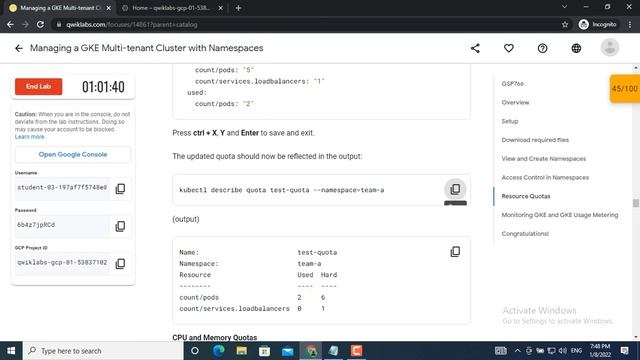Image resolution: width=640 pixels, height=360 pixels.
Task: Copy the Password value
Action: point(120,226)
